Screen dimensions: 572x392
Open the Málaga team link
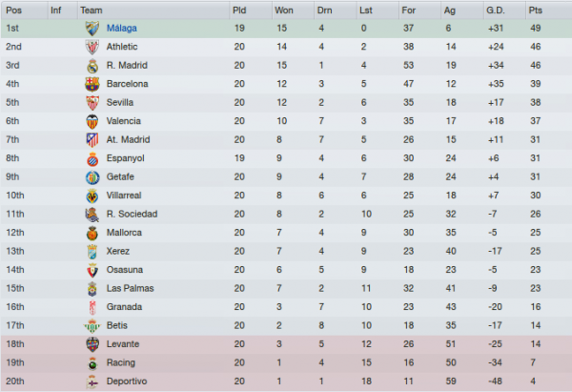121,28
